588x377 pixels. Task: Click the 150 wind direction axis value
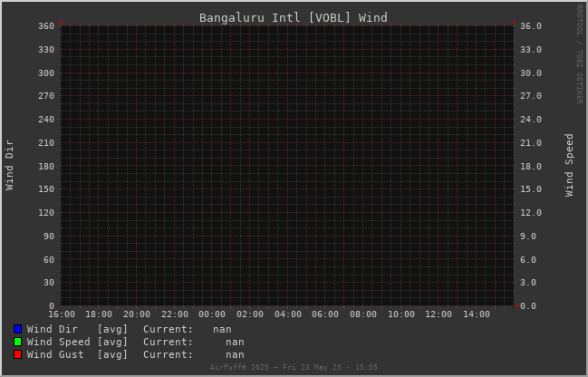[46, 189]
